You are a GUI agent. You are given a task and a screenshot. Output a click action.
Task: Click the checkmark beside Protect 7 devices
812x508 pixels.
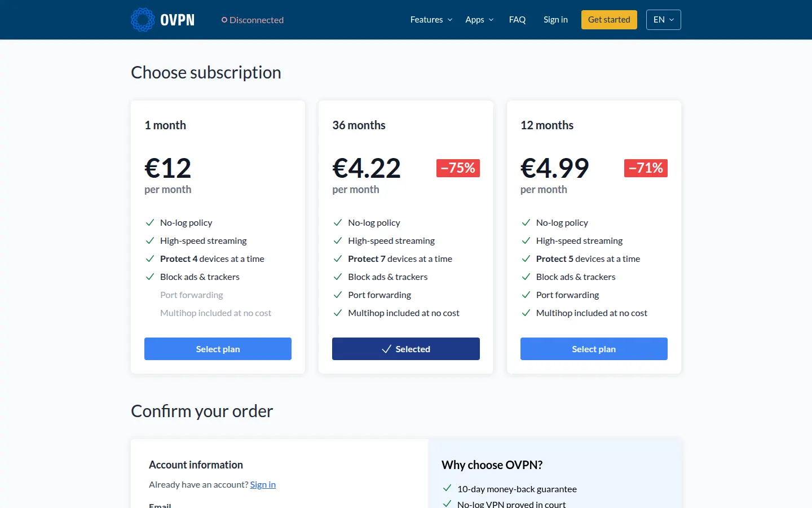click(338, 259)
